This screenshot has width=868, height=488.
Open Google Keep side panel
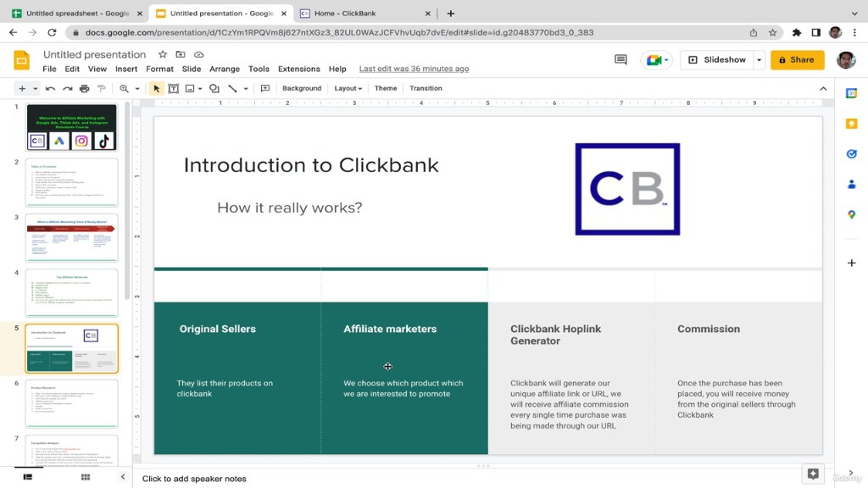pos(851,124)
